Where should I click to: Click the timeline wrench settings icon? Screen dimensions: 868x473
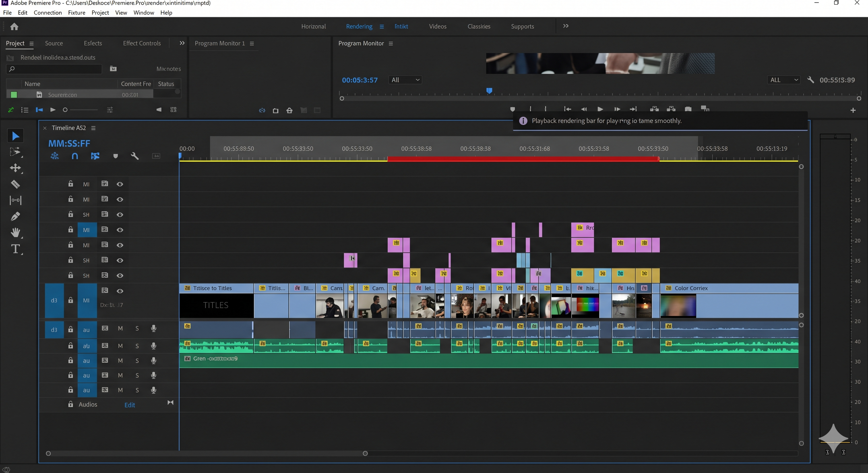135,156
